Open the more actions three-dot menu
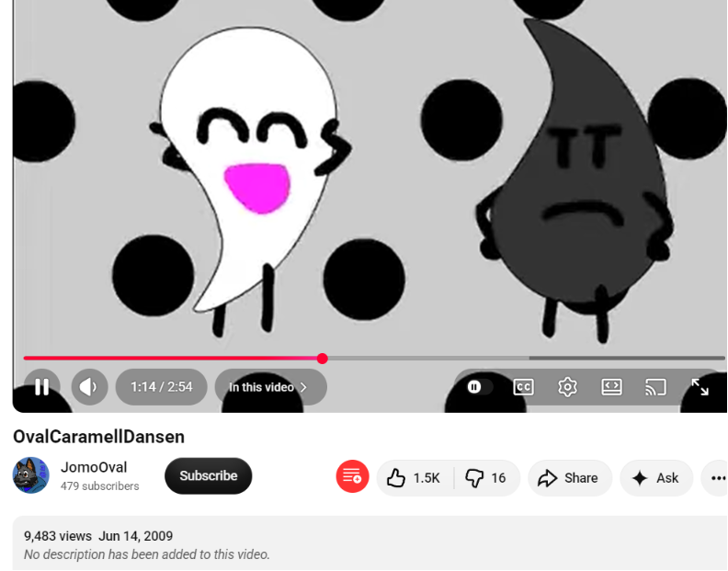This screenshot has height=571, width=728. (717, 477)
